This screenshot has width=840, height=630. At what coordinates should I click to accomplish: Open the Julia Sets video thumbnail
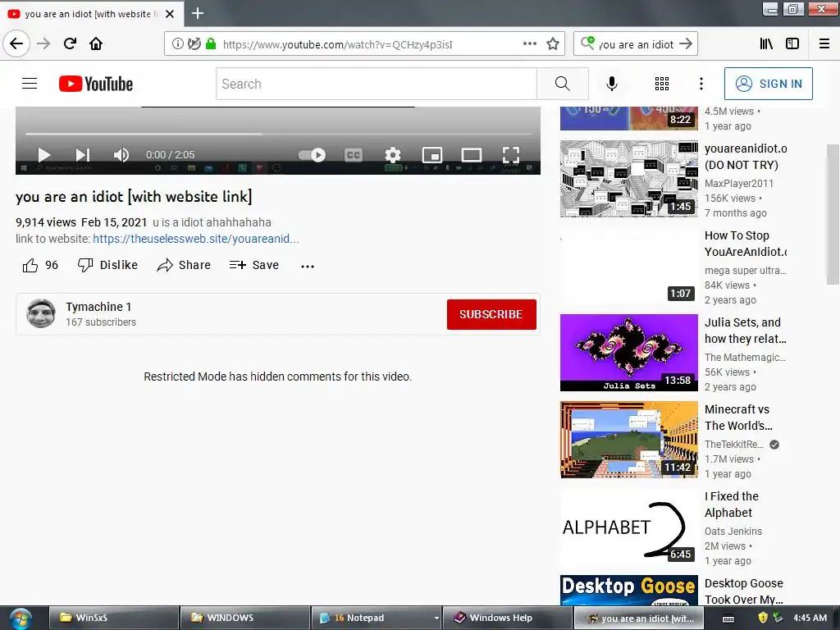pyautogui.click(x=629, y=353)
